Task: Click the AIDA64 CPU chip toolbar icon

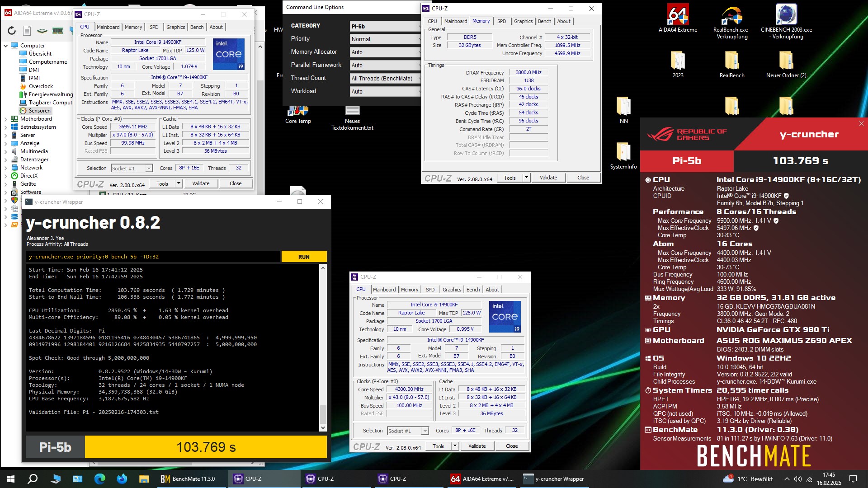Action: pyautogui.click(x=42, y=31)
